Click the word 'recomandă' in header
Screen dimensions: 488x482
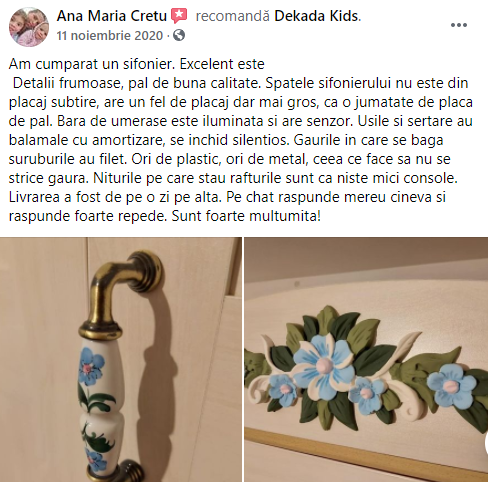232,16
